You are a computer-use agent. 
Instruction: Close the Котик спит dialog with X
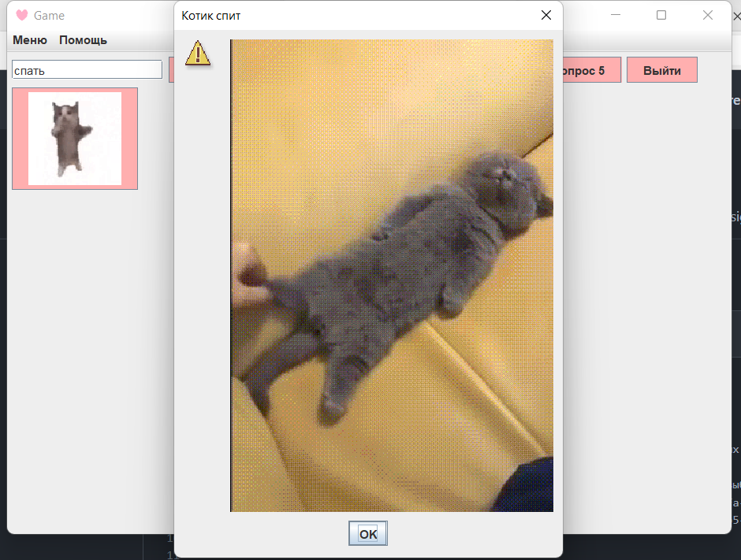[x=546, y=14]
